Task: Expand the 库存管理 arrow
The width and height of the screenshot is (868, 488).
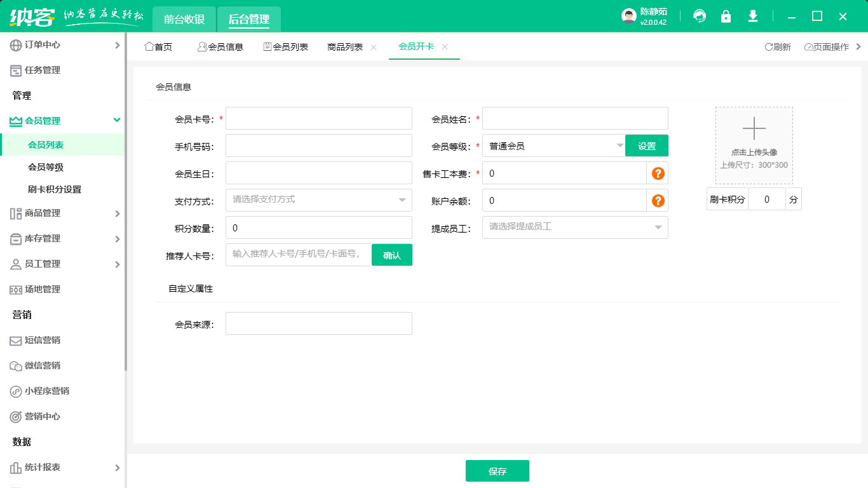Action: 117,239
